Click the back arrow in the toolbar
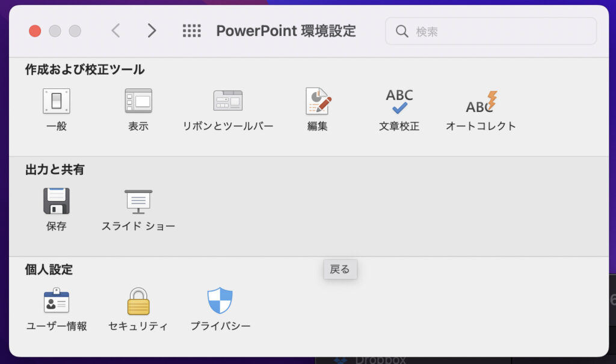Image resolution: width=616 pixels, height=364 pixels. pyautogui.click(x=115, y=31)
